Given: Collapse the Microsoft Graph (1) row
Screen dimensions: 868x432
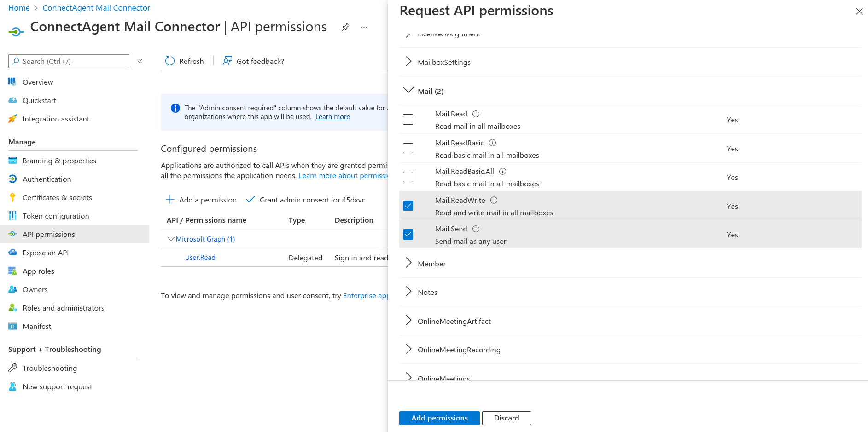Looking at the screenshot, I should (171, 239).
